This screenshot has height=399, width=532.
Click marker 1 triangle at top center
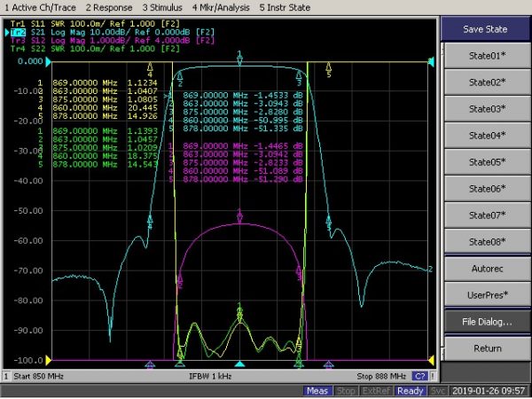coord(239,58)
